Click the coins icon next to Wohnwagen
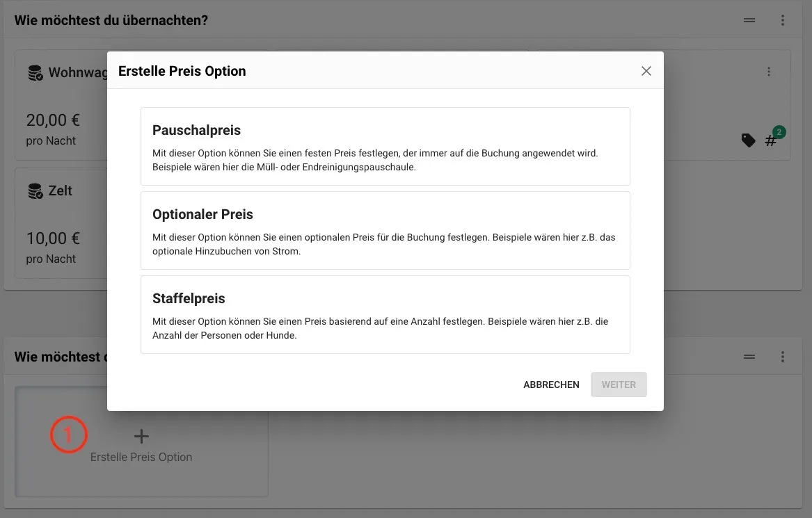The height and width of the screenshot is (518, 812). pos(35,73)
